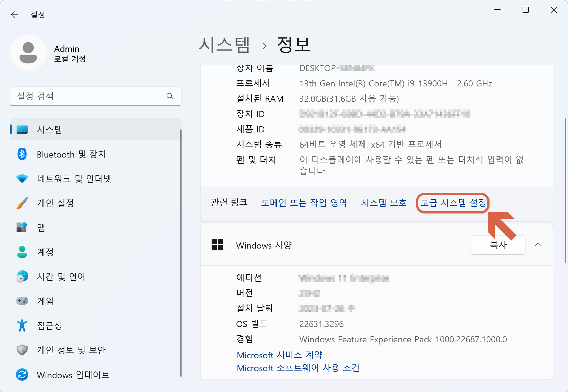The height and width of the screenshot is (392, 568).
Task: Click the Admin profile avatar
Action: coord(28,53)
